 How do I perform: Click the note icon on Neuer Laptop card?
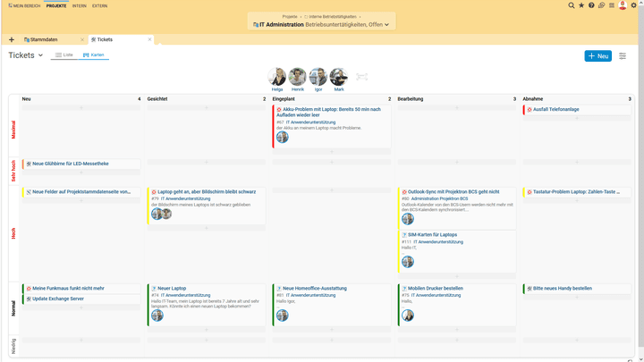tap(154, 289)
